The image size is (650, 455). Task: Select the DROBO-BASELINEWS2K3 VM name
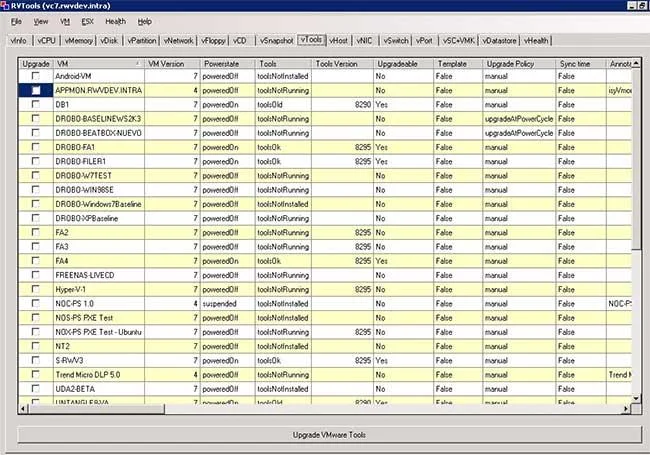(98, 119)
